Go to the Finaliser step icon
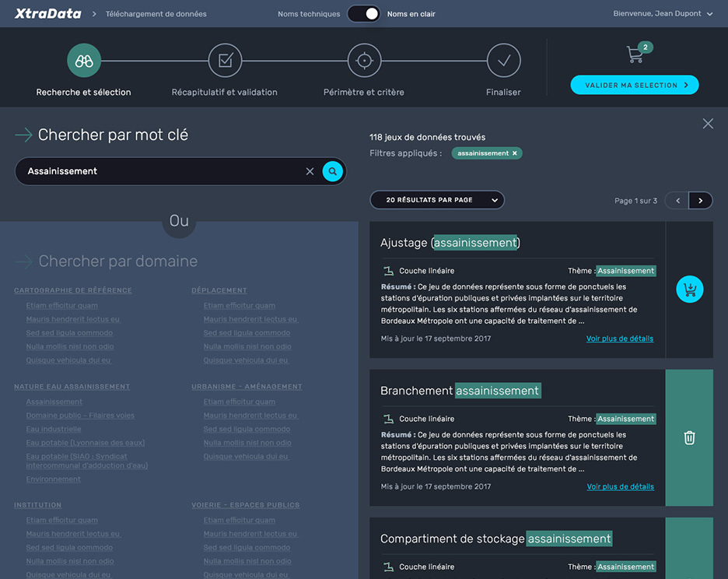The height and width of the screenshot is (579, 728). tap(503, 61)
